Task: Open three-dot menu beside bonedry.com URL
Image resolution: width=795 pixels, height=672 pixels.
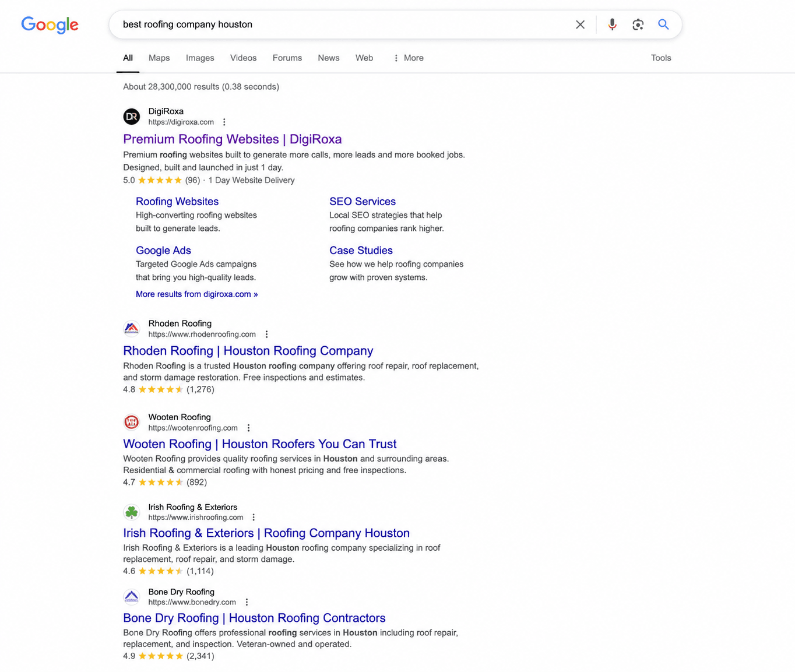Action: click(247, 603)
